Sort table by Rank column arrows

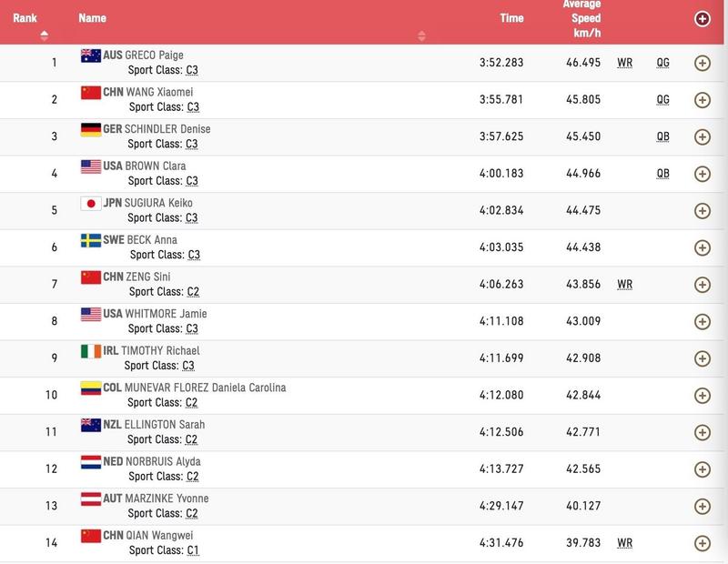[x=44, y=35]
